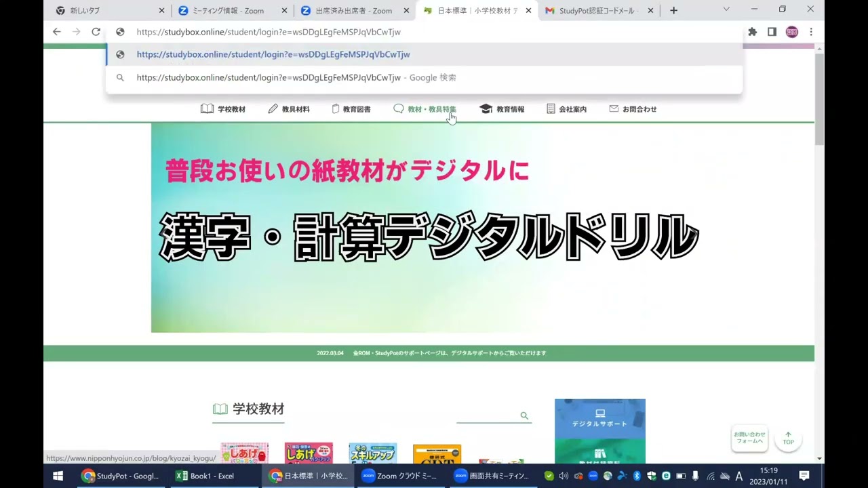868x488 pixels.
Task: Open the 会社案内 menu
Action: pyautogui.click(x=566, y=108)
